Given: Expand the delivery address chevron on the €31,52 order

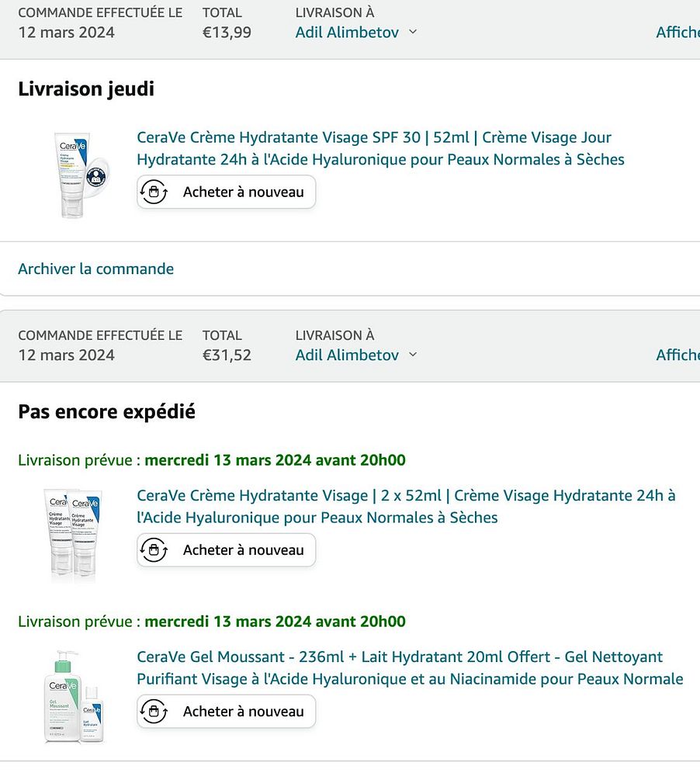Looking at the screenshot, I should [x=413, y=355].
